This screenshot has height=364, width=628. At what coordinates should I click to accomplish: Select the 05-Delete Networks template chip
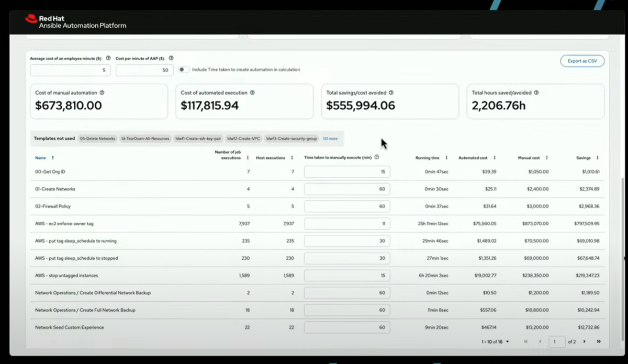click(x=97, y=139)
